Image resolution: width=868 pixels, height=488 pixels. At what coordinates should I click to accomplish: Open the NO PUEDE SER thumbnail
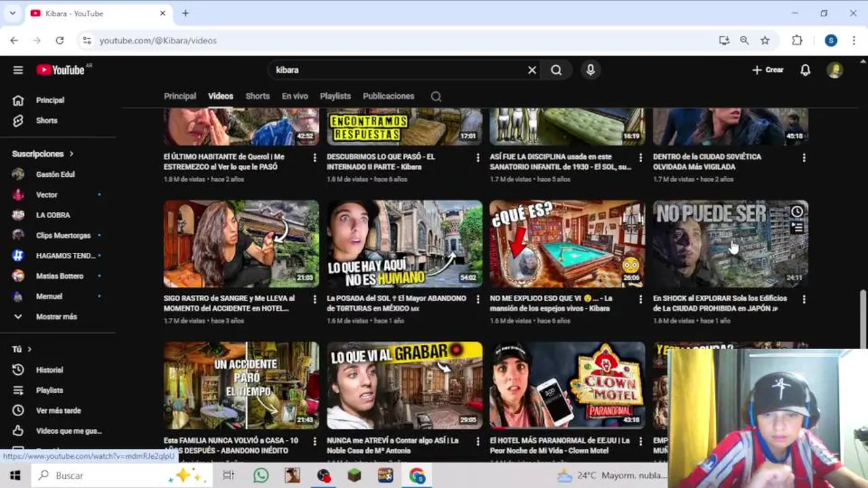pyautogui.click(x=730, y=243)
